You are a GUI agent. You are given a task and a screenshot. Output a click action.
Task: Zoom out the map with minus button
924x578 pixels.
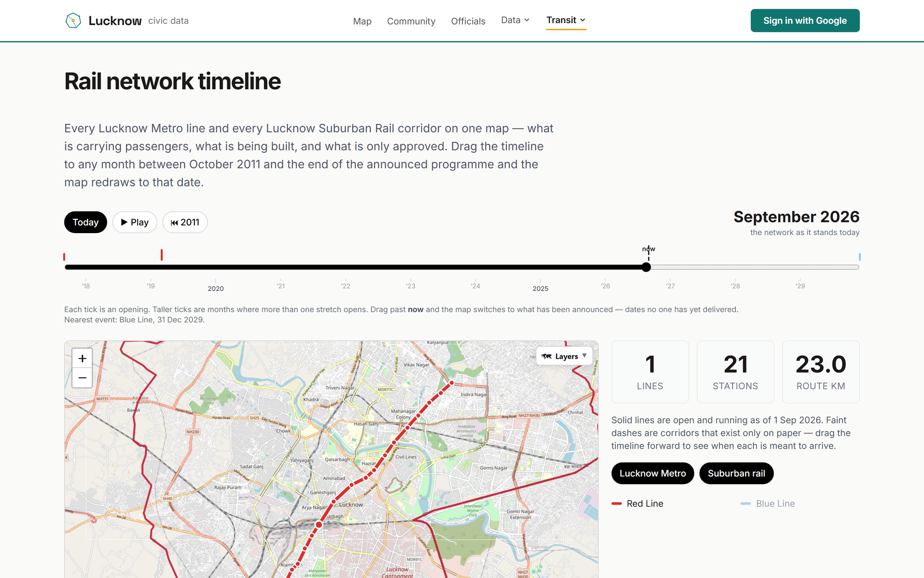point(82,378)
